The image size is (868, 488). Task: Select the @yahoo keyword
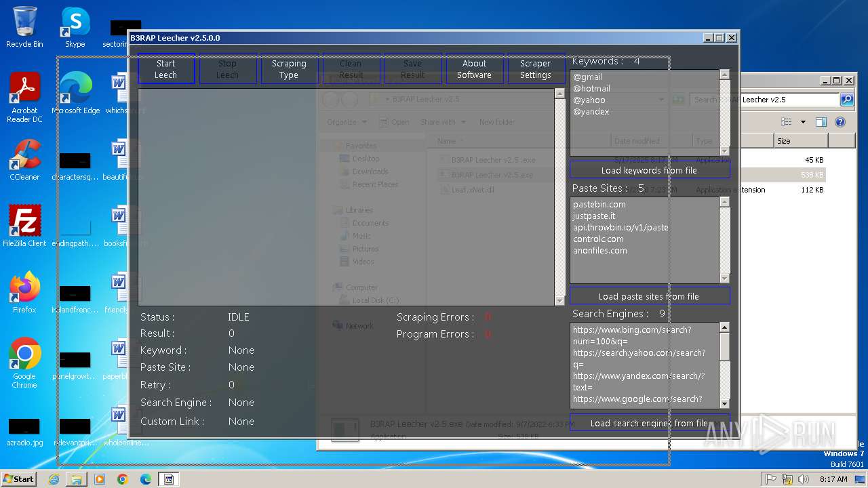589,100
